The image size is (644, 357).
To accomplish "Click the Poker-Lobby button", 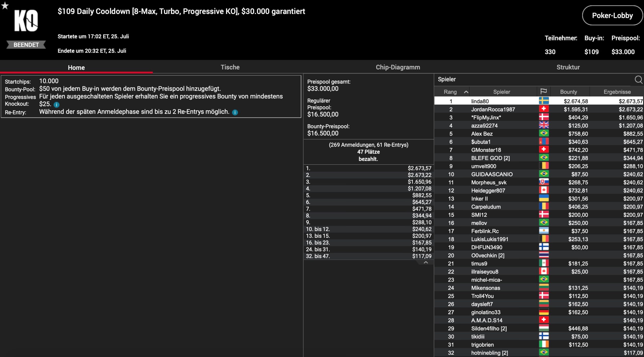I will [x=612, y=16].
